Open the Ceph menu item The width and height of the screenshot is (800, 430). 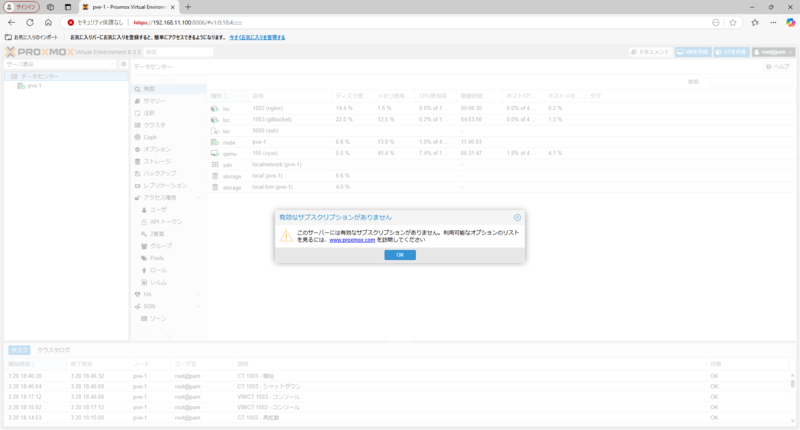coord(168,137)
